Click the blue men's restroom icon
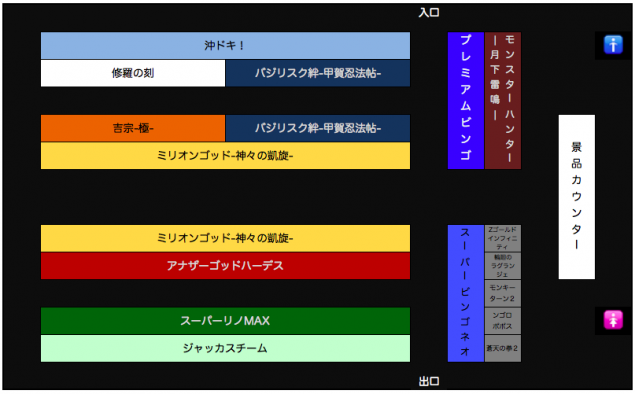The height and width of the screenshot is (394, 635). 613,45
